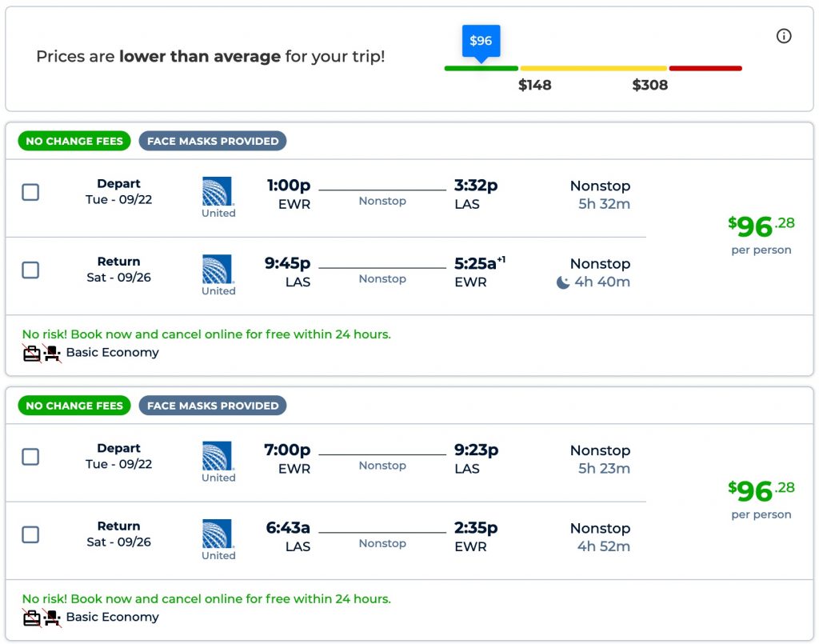The height and width of the screenshot is (644, 819).
Task: Click the red segment of the price bar
Action: pos(705,69)
